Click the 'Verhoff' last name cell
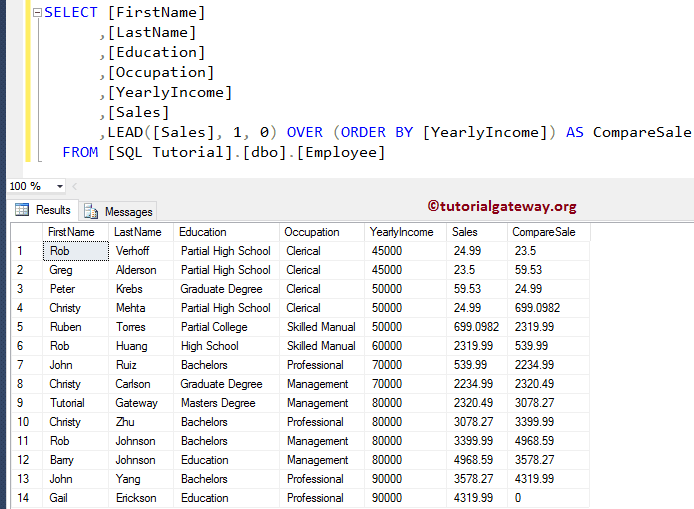The width and height of the screenshot is (694, 509). click(141, 251)
